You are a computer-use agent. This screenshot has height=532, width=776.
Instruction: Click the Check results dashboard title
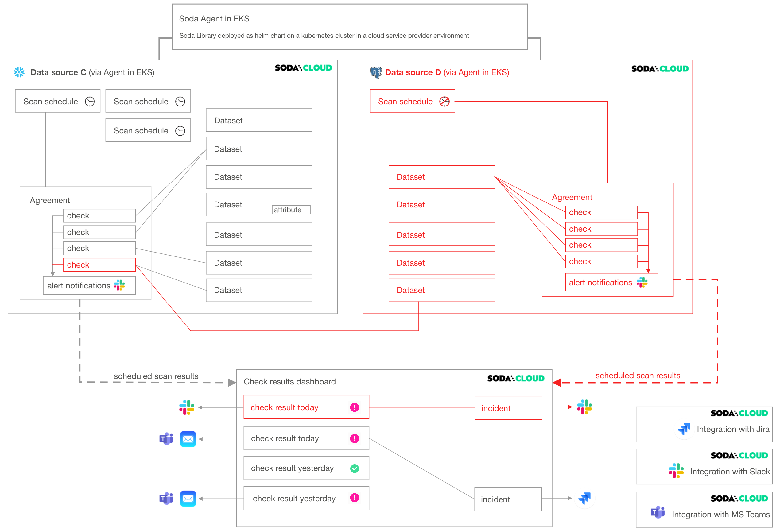pyautogui.click(x=289, y=381)
